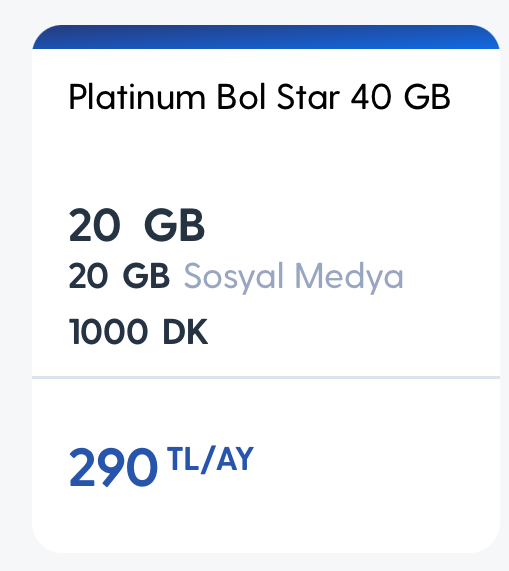Viewport: 509px width, 571px height.
Task: Click the 290 price figure
Action: [113, 467]
